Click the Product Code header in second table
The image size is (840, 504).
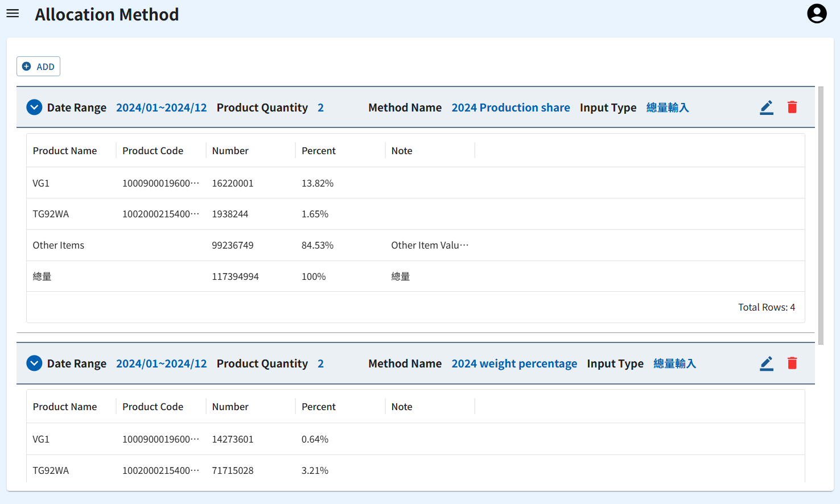[x=153, y=407]
